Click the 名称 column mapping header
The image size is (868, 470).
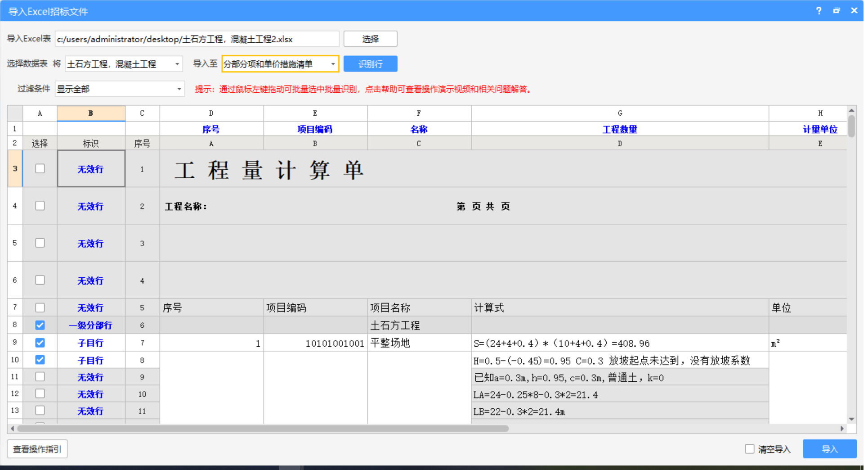(x=419, y=129)
